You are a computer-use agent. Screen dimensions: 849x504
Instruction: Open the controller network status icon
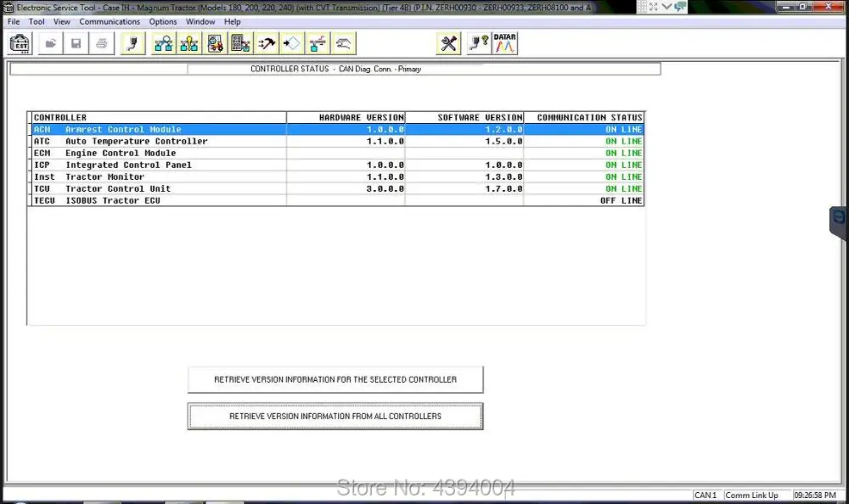pyautogui.click(x=164, y=44)
